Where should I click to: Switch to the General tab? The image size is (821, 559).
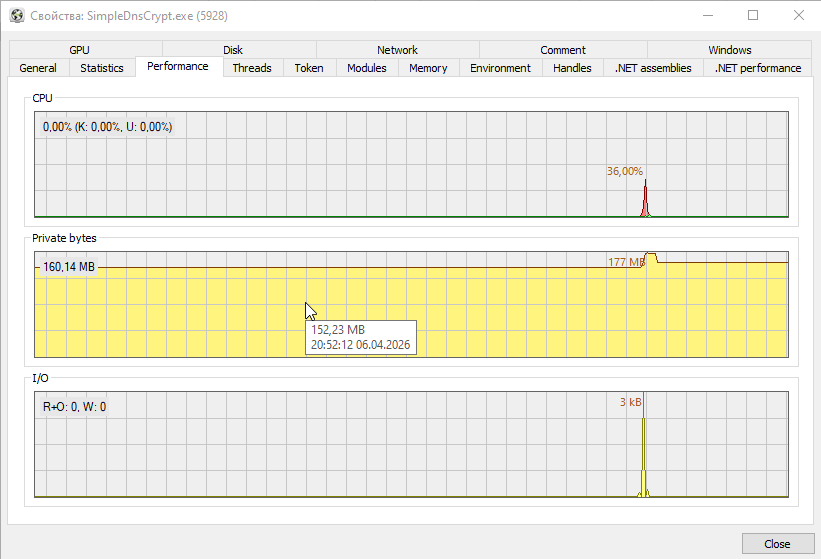38,68
